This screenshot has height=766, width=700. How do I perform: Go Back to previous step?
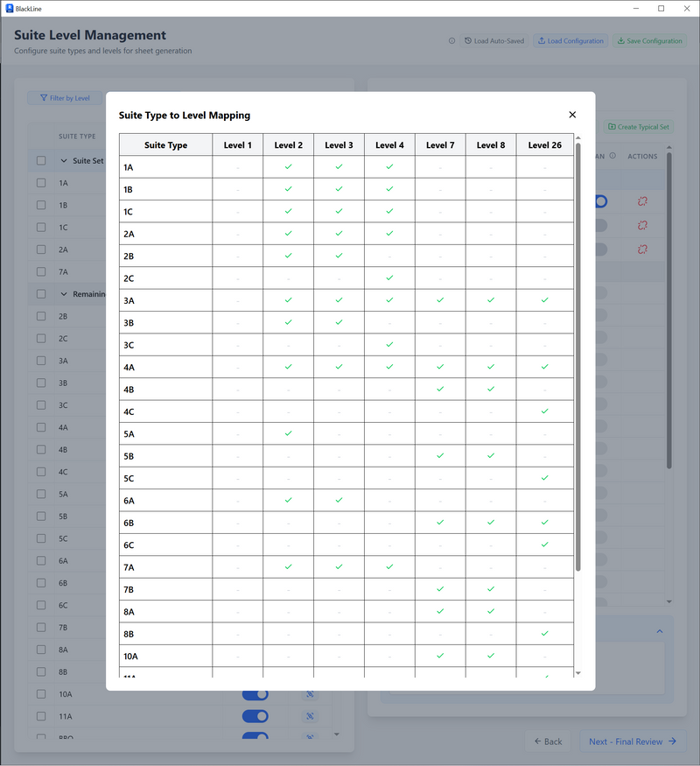(x=548, y=741)
